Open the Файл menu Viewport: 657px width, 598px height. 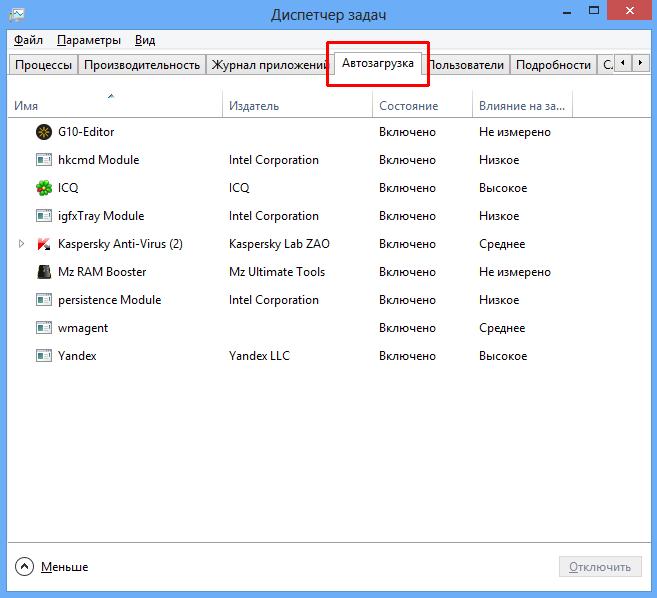[x=28, y=40]
